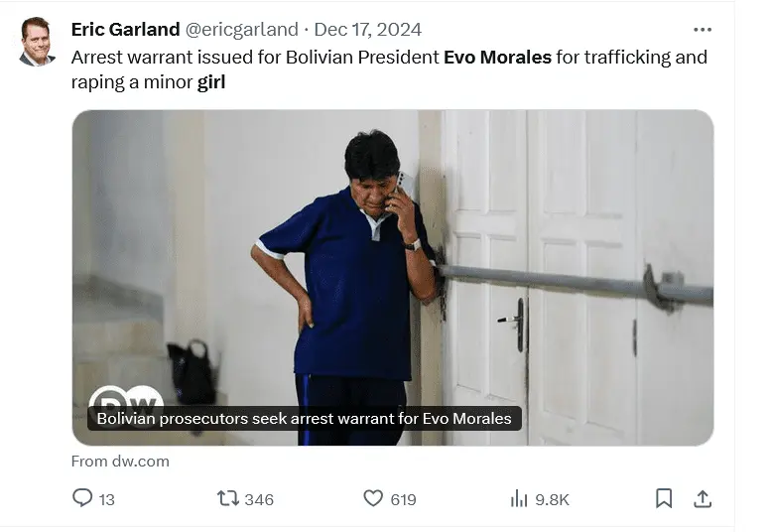
Task: Repost this tweet using the retweet icon
Action: click(228, 498)
